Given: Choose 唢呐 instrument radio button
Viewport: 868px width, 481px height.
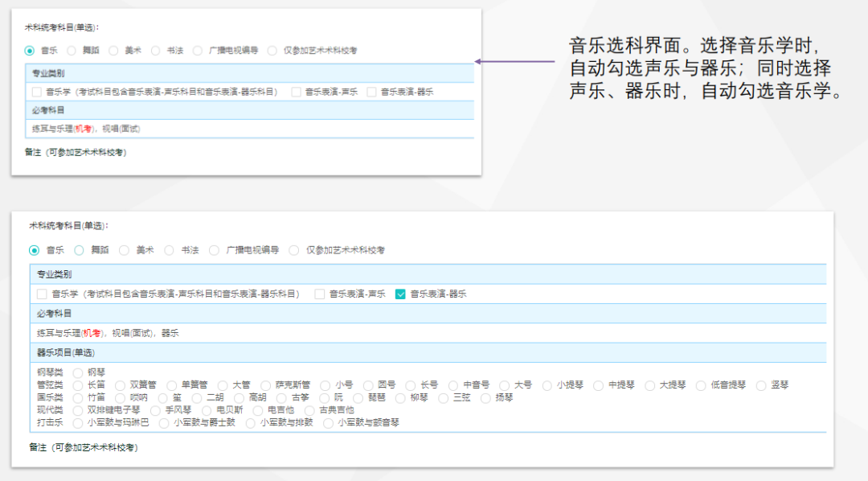Looking at the screenshot, I should (x=120, y=398).
